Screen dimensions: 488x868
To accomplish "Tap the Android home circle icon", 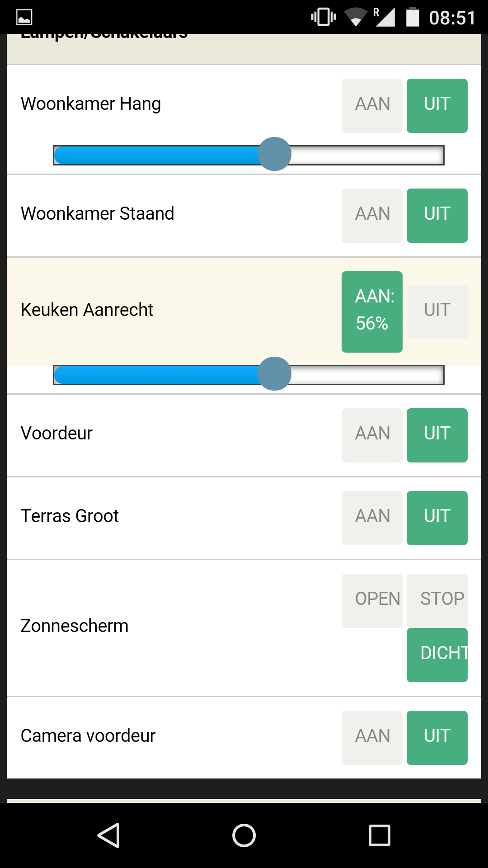I will click(x=244, y=835).
